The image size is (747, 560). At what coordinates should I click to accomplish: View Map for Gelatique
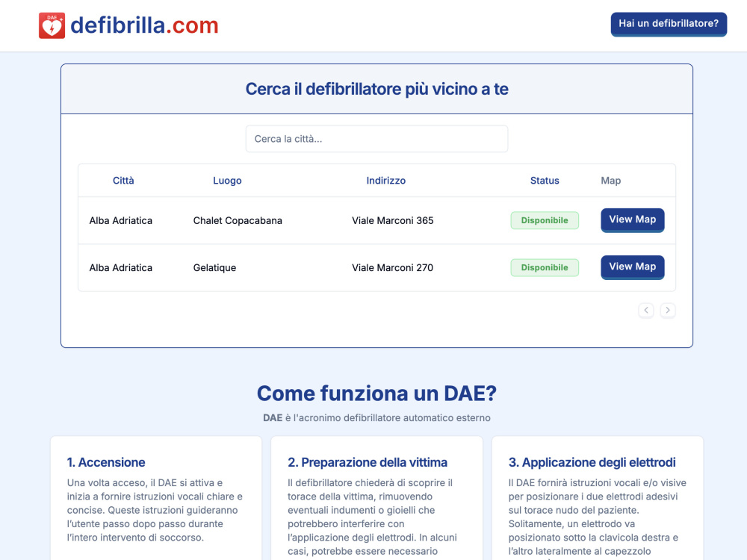633,267
